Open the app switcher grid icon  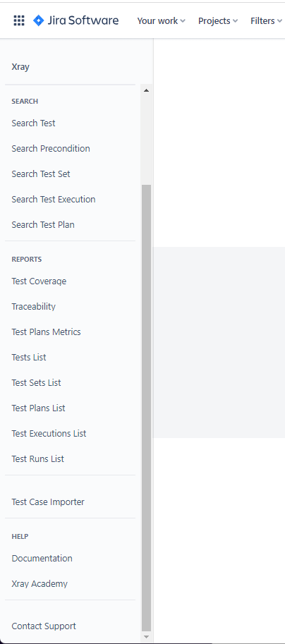(19, 20)
